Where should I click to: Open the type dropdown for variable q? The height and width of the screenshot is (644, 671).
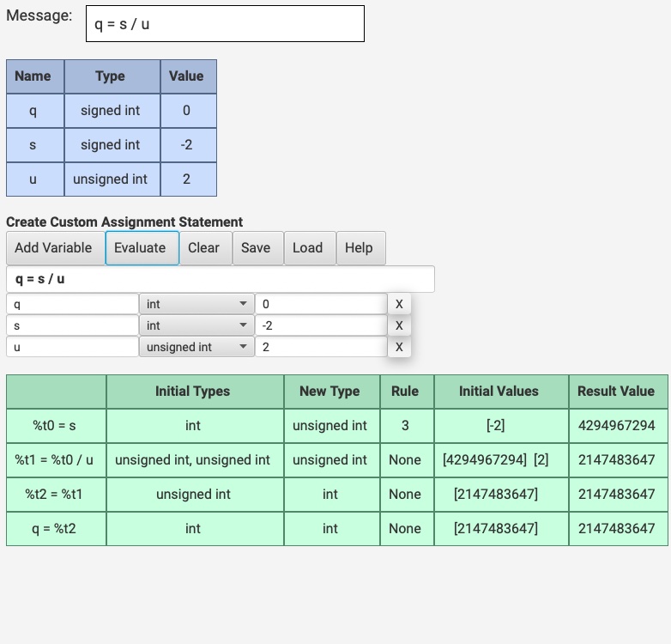(196, 304)
